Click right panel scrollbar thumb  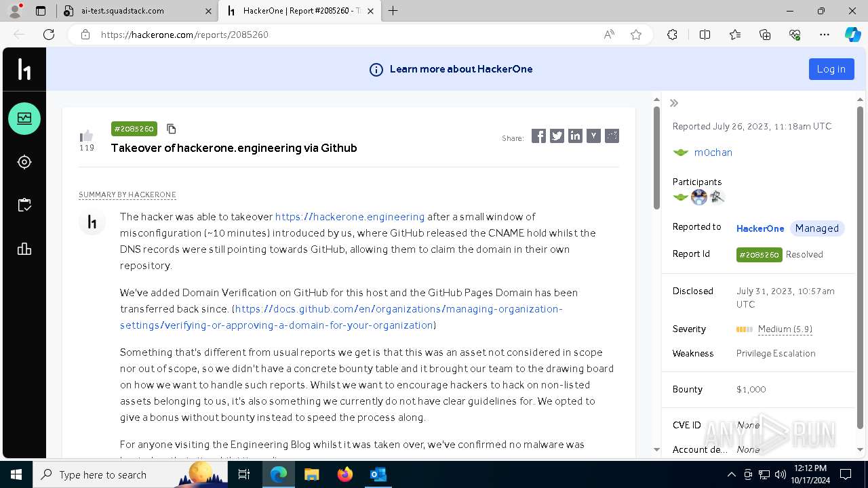860,268
